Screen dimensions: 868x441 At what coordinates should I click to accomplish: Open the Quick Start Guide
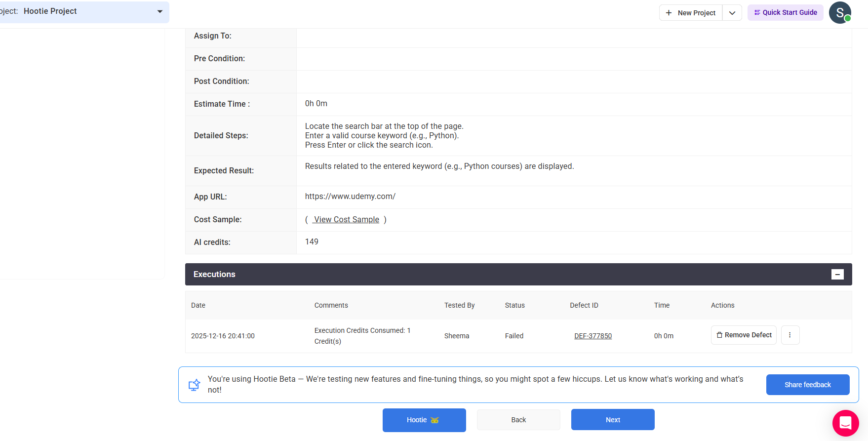[785, 13]
